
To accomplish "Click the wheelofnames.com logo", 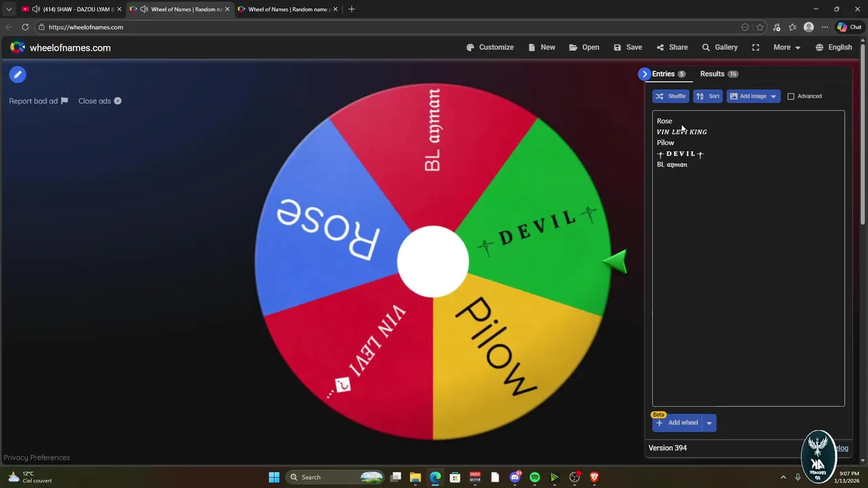I will tap(60, 47).
